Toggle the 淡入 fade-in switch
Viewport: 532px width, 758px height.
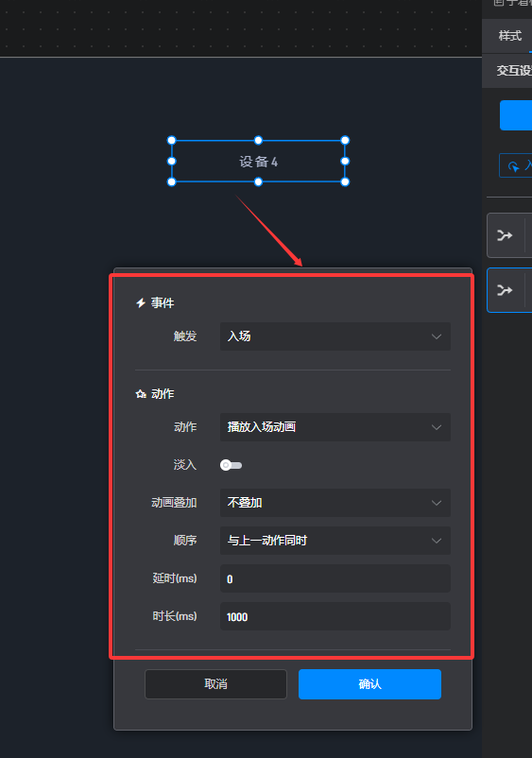click(231, 465)
